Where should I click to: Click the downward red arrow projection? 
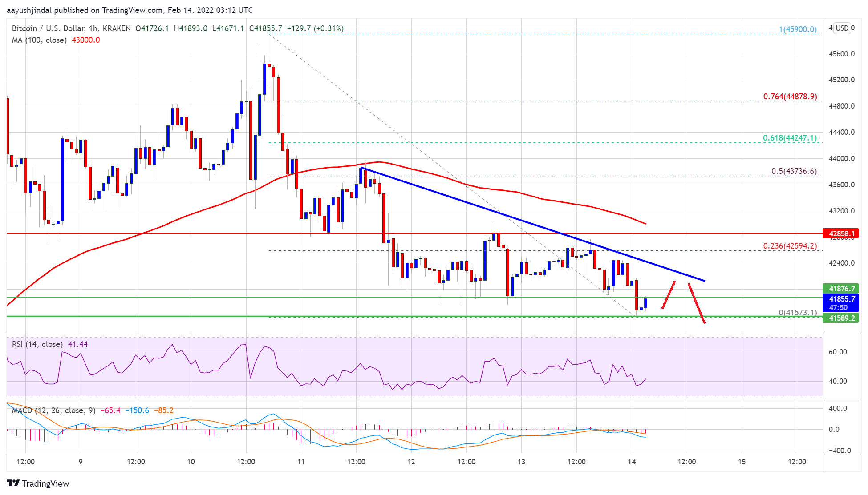click(697, 303)
